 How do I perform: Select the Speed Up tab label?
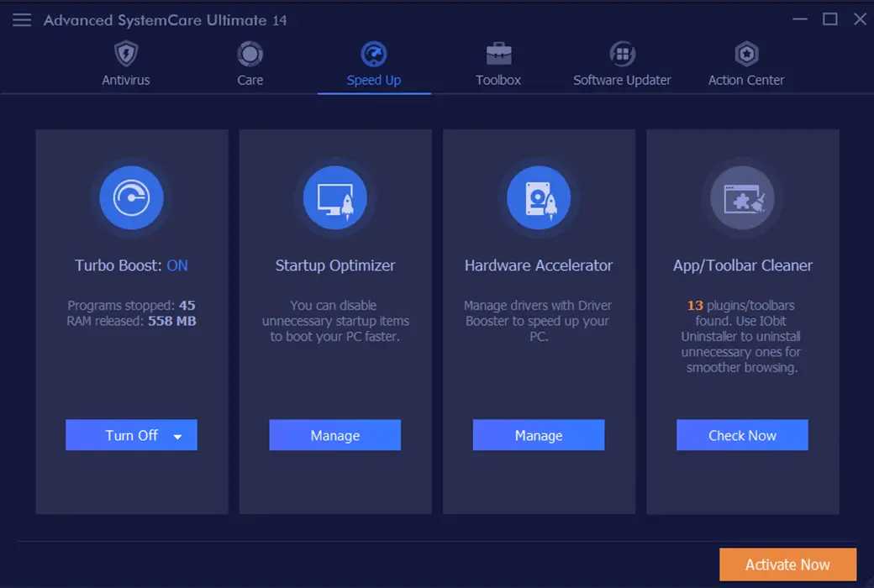[x=373, y=81]
